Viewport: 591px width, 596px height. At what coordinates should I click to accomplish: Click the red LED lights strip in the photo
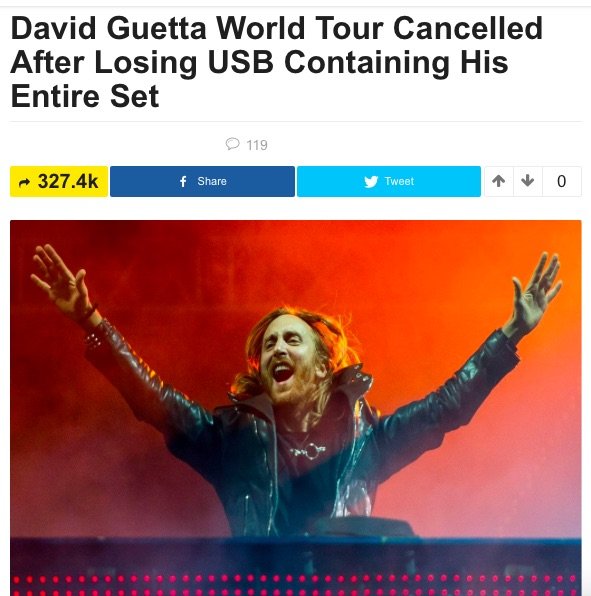(x=296, y=585)
